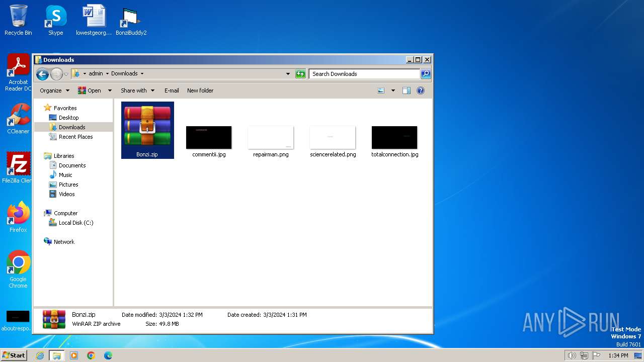
Task: Select Downloads in navigation pane
Action: (72, 127)
